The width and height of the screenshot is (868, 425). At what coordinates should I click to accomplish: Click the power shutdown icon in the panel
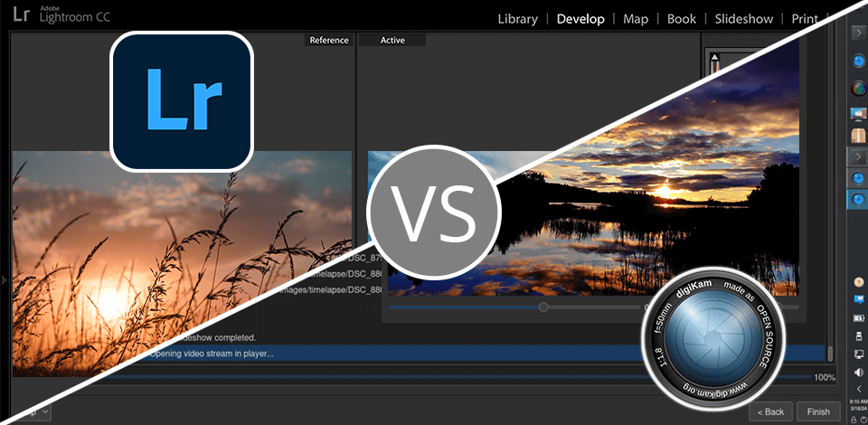(863, 419)
